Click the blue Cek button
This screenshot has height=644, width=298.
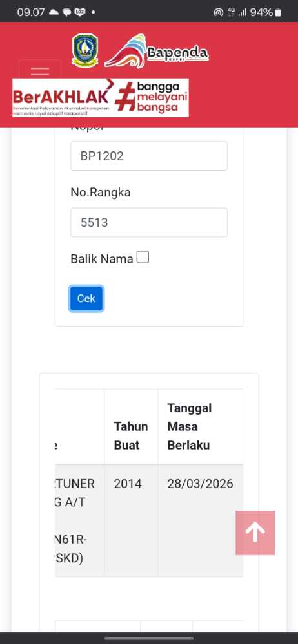[86, 299]
